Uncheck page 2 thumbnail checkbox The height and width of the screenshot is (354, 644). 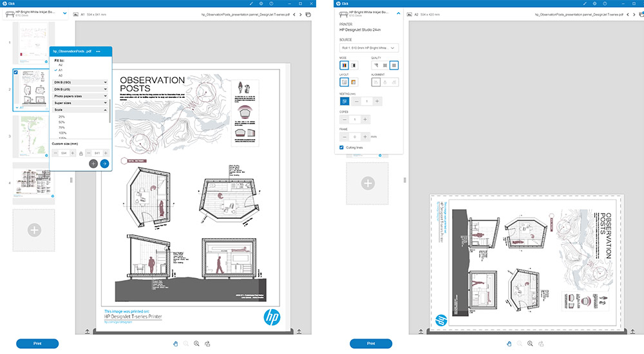point(16,72)
